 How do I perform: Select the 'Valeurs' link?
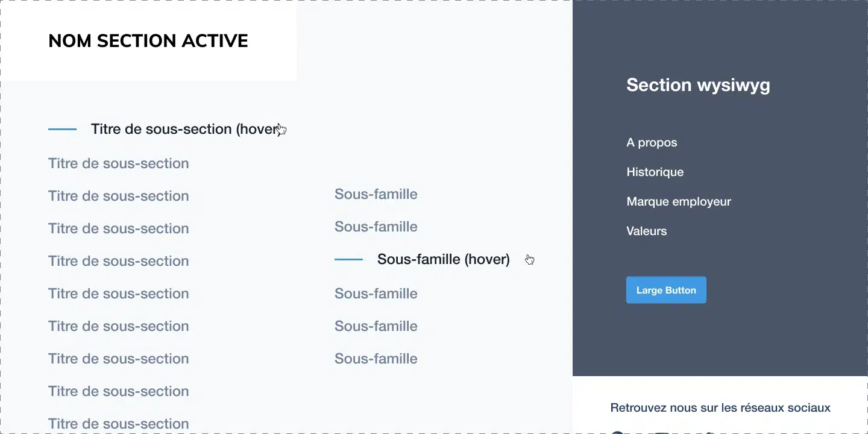tap(646, 231)
